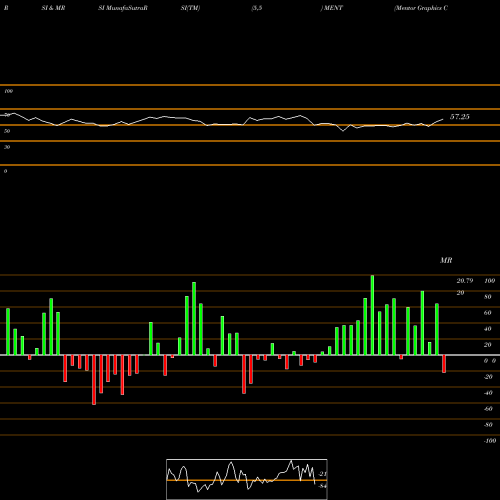The height and width of the screenshot is (500, 500).
Task: Click the last red bar in MR chart
Action: coord(444,364)
